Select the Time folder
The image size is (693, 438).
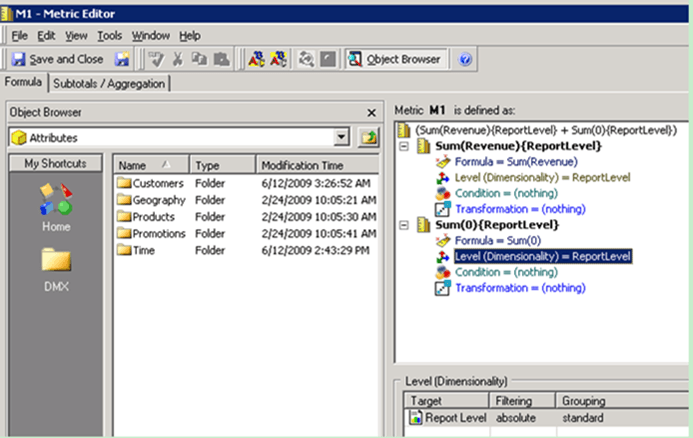pyautogui.click(x=136, y=250)
